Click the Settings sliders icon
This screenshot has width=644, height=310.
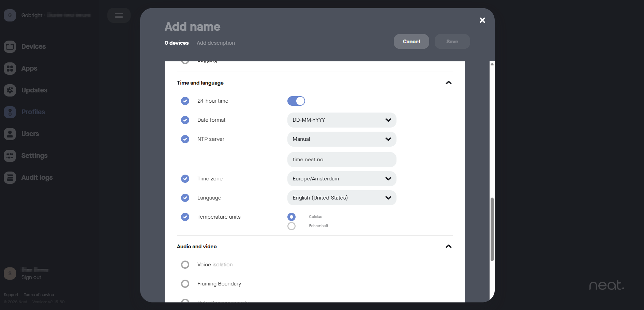click(x=10, y=156)
